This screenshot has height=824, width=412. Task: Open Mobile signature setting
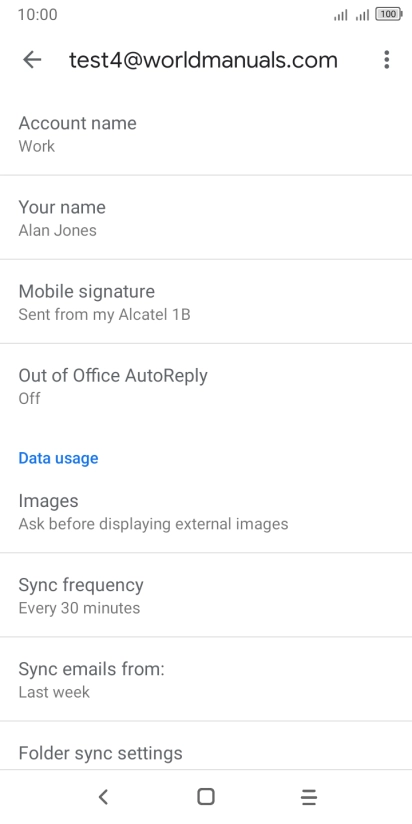206,302
